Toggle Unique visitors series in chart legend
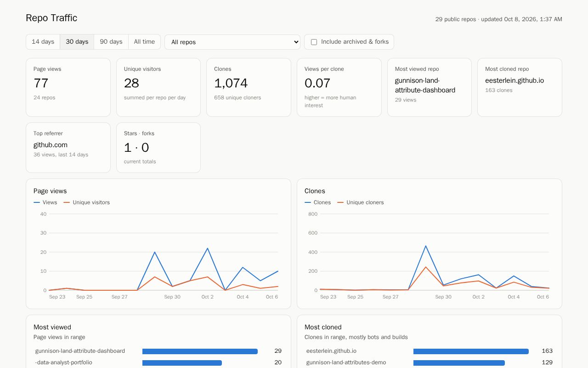Screen dimensions: 588x368 [x=87, y=202]
